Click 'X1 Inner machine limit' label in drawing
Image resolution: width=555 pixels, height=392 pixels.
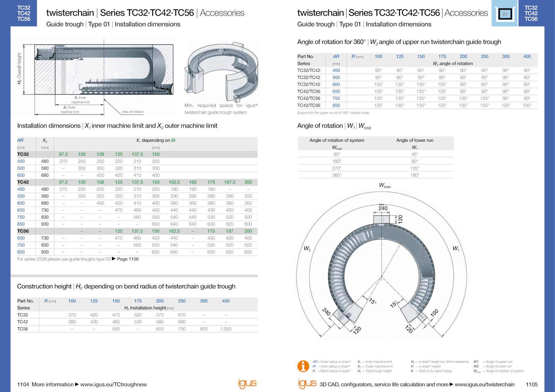coord(80,100)
